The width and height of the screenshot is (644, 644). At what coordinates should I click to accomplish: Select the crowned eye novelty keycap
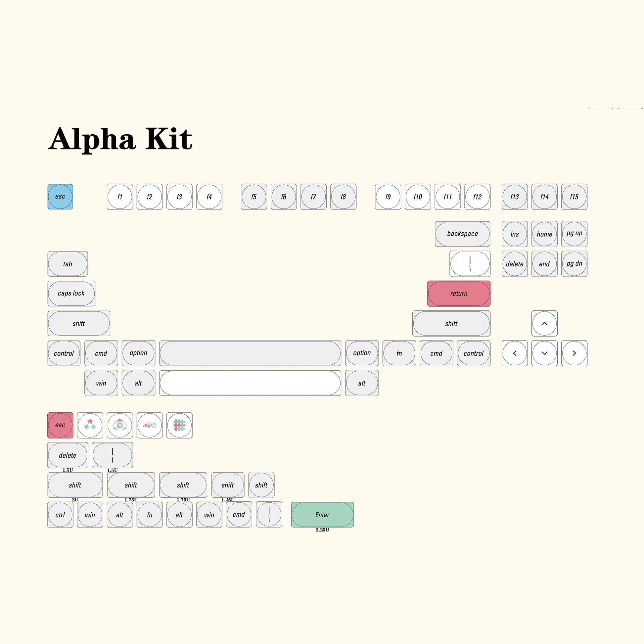pos(120,425)
